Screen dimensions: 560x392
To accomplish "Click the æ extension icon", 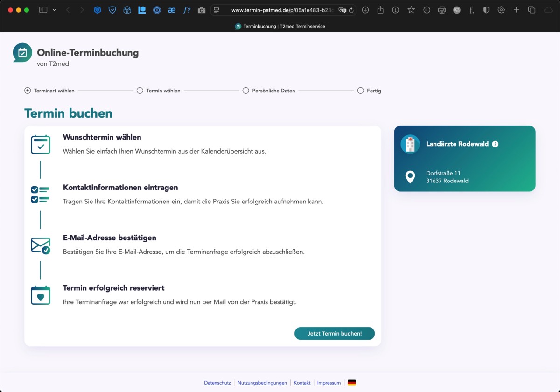I will pos(172,10).
